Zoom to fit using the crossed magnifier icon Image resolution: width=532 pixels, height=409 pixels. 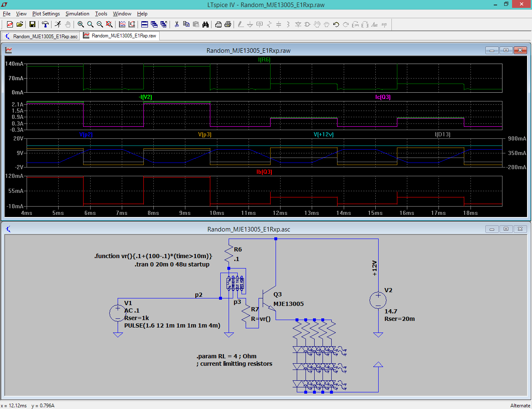[109, 25]
